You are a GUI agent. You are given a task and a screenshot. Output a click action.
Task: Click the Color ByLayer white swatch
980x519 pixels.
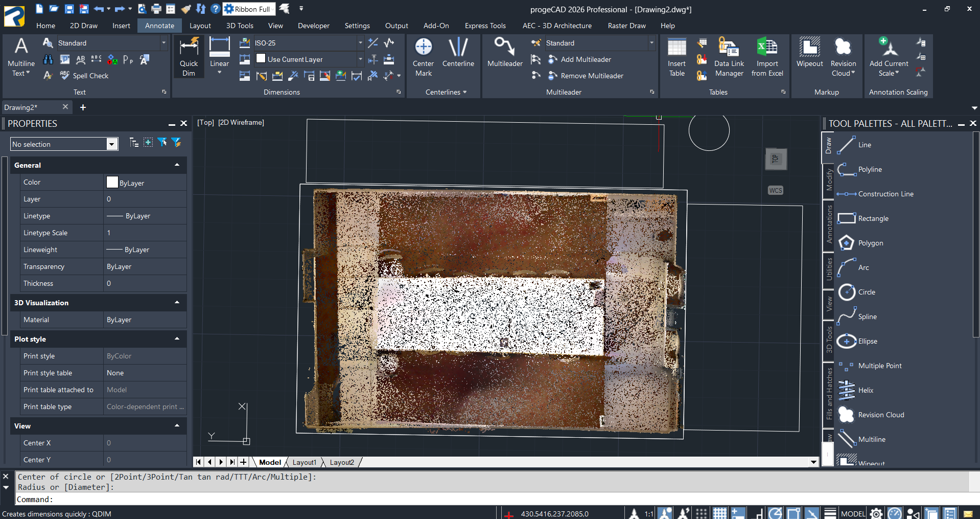[x=112, y=183]
